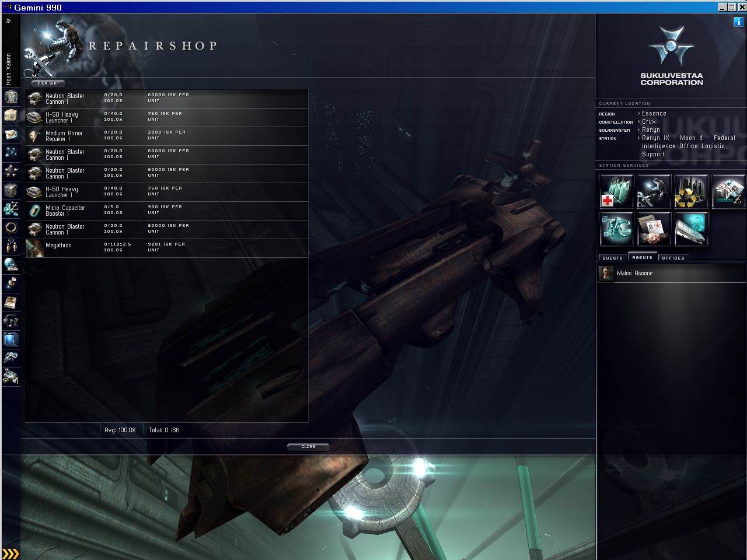
Task: Select the Medium Armor Repairer I row
Action: pyautogui.click(x=167, y=136)
